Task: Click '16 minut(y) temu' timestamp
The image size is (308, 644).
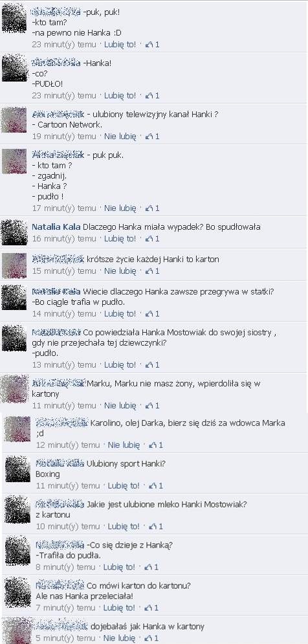Action: [64, 238]
